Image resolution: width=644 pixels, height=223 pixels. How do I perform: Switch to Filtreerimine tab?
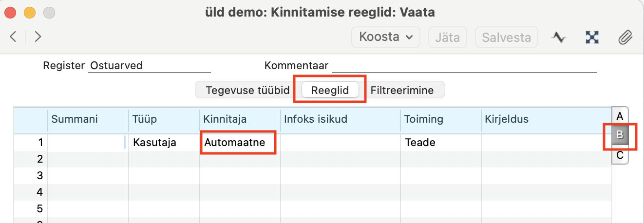point(402,90)
